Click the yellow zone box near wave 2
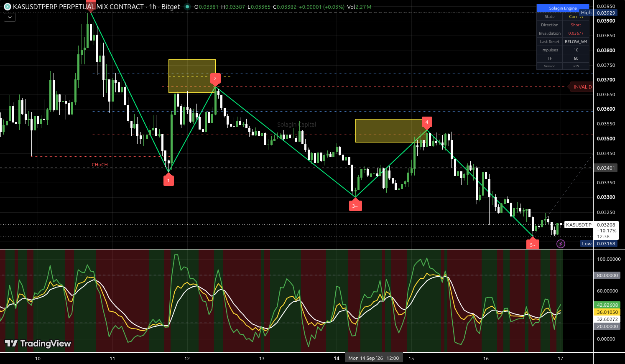The image size is (625, 364). [192, 76]
